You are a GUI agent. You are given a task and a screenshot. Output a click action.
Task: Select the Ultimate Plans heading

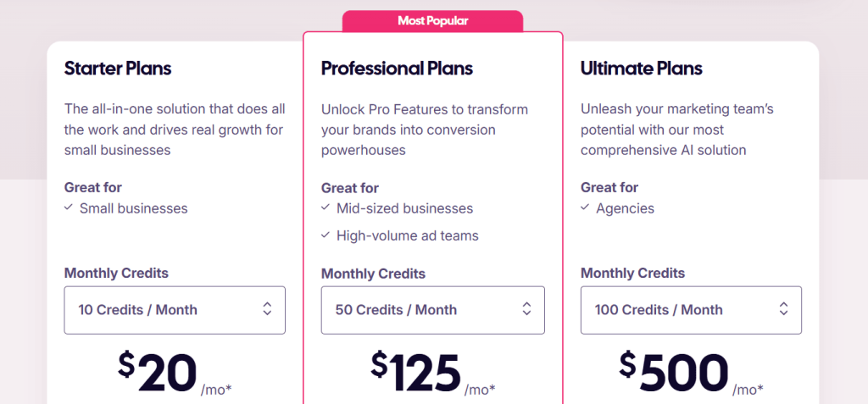[x=641, y=69]
